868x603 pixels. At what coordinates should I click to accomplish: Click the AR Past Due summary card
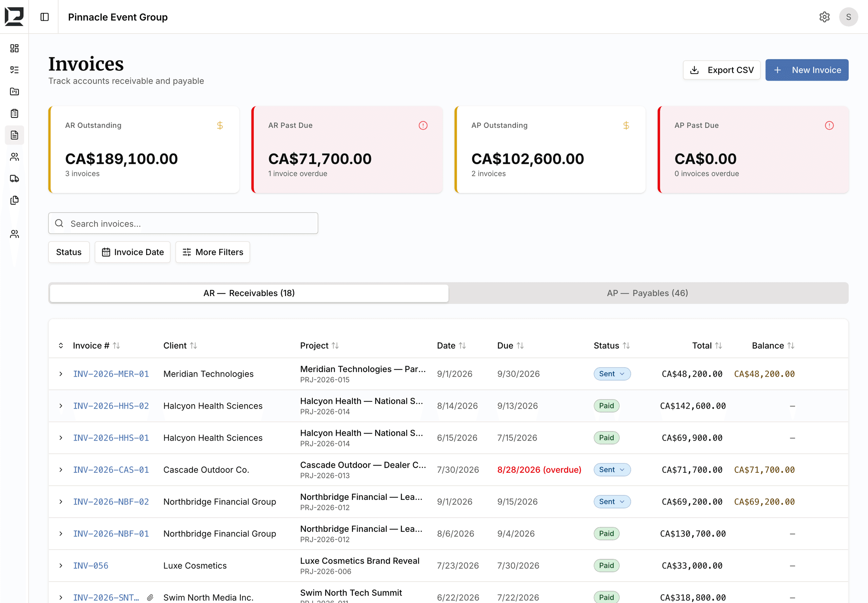pos(347,150)
